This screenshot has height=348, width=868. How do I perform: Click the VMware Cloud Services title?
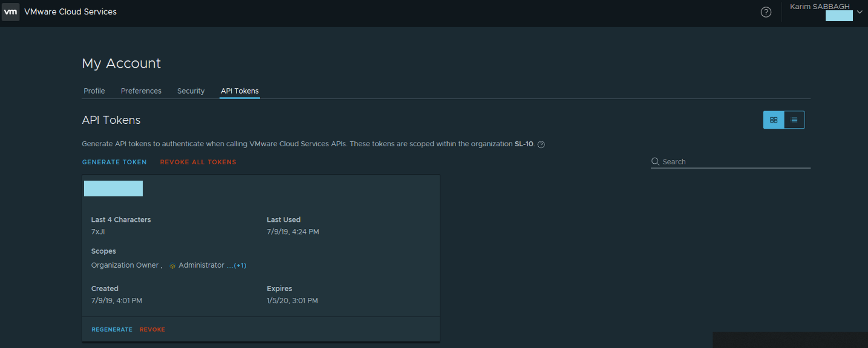pos(70,12)
